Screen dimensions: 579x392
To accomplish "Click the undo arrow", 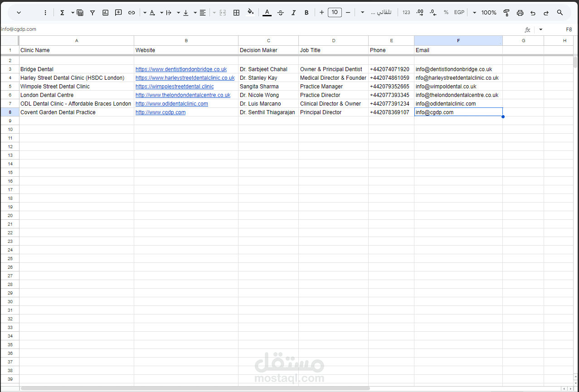I will point(533,13).
